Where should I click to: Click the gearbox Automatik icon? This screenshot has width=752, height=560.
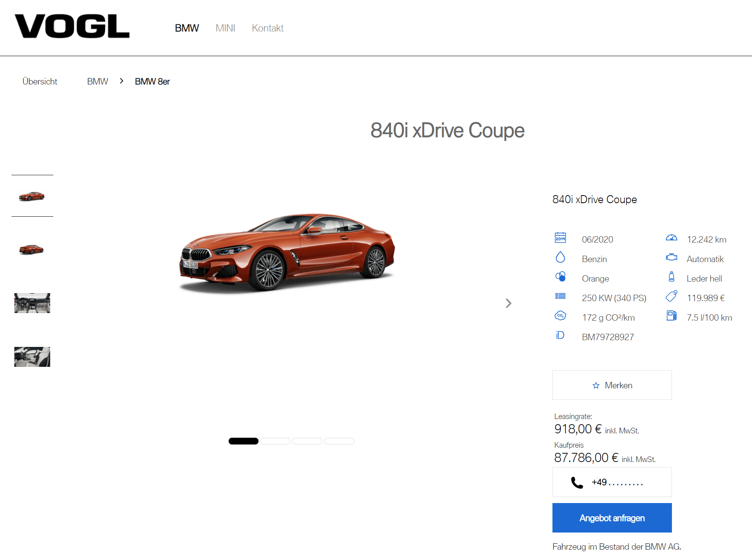coord(672,257)
